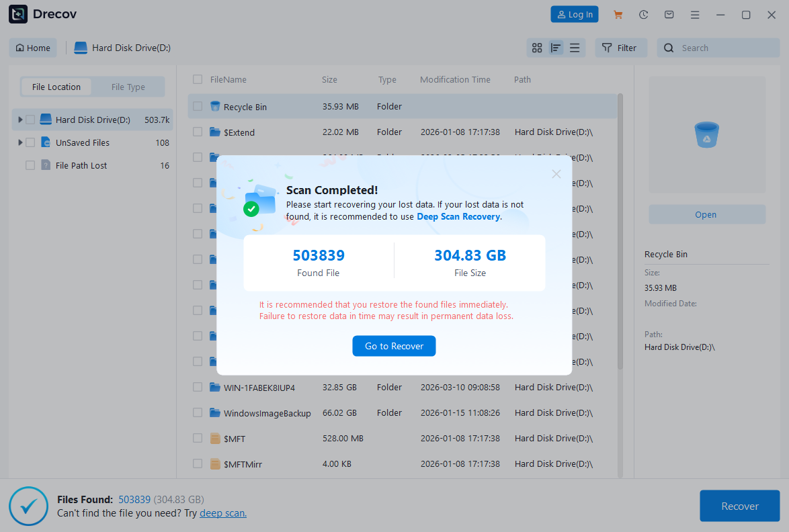
Task: Open the hamburger menu in title bar
Action: click(695, 14)
